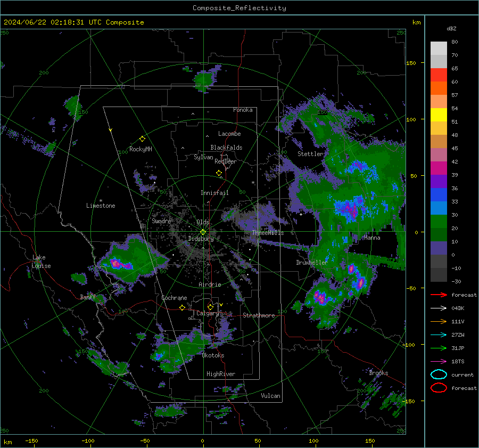The width and height of the screenshot is (479, 448).
Task: Click the Stettler label
Action: click(x=310, y=154)
